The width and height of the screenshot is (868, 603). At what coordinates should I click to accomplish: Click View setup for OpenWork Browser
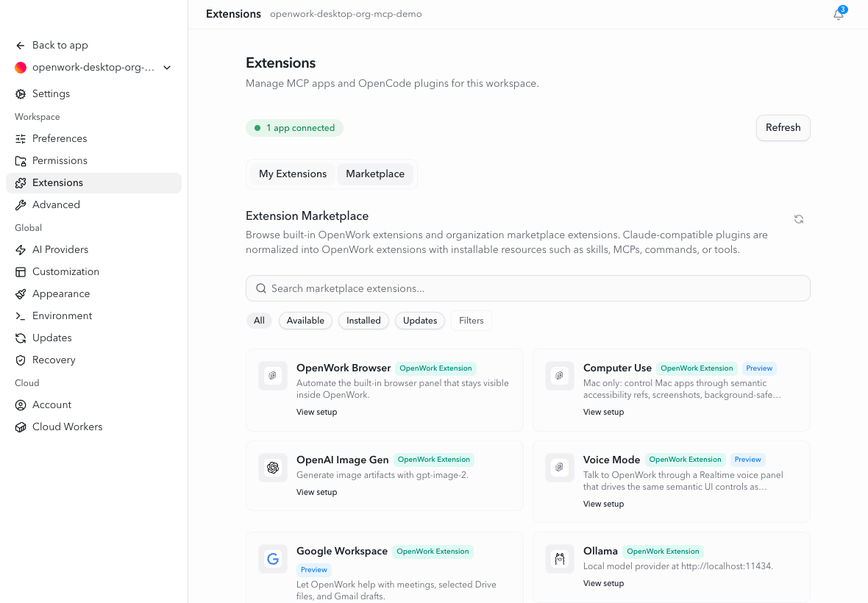coord(316,412)
